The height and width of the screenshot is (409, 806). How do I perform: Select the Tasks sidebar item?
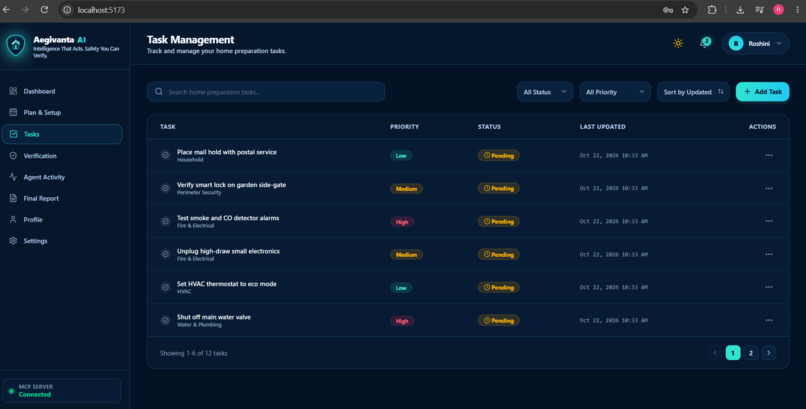pos(62,134)
